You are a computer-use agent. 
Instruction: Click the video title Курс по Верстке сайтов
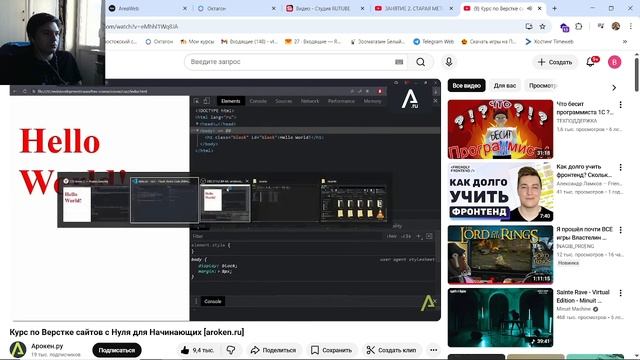click(127, 332)
